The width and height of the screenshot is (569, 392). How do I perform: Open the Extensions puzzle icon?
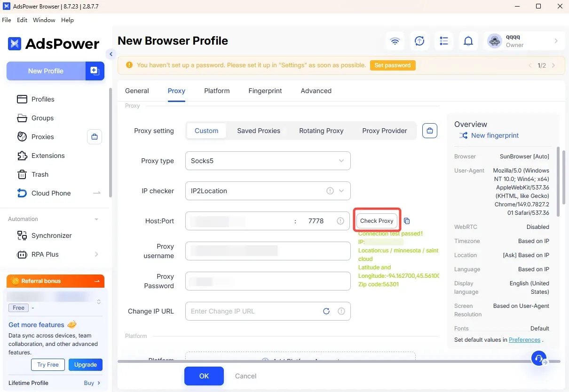point(22,156)
